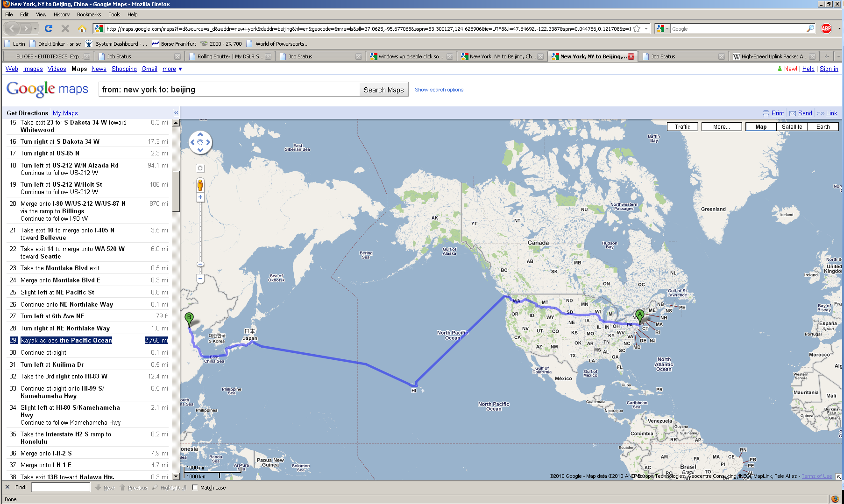Select step 29 Kayak across the Pacific Ocean
Viewport: 844px width, 504px height.
point(88,340)
